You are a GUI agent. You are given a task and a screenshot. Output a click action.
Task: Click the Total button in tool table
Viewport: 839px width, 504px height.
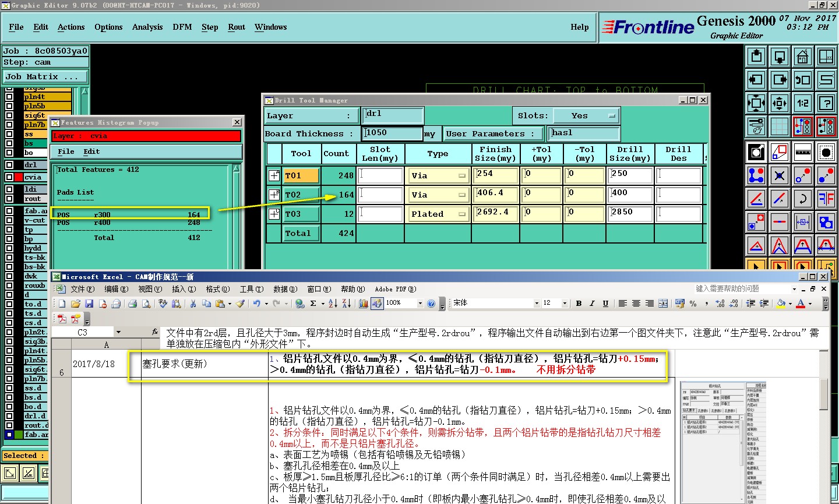pyautogui.click(x=301, y=233)
